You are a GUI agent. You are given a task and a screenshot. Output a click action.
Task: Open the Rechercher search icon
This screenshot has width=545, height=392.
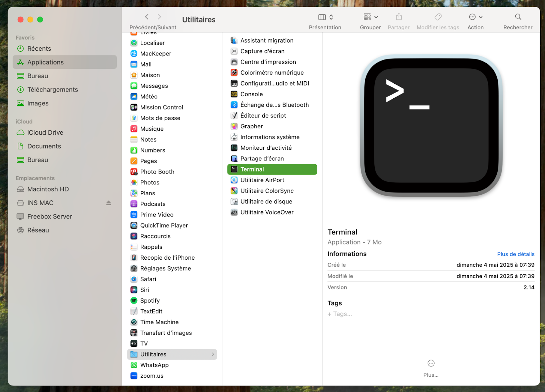click(518, 17)
